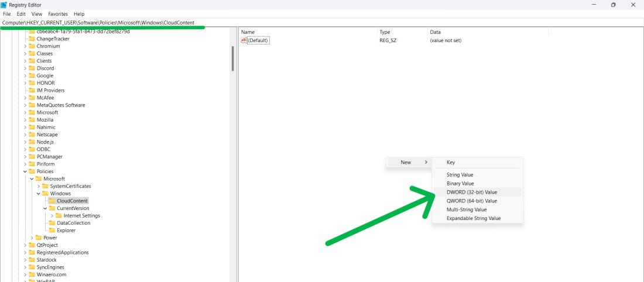This screenshot has height=282, width=644.
Task: Restore down the Registry Editor window
Action: click(x=613, y=5)
